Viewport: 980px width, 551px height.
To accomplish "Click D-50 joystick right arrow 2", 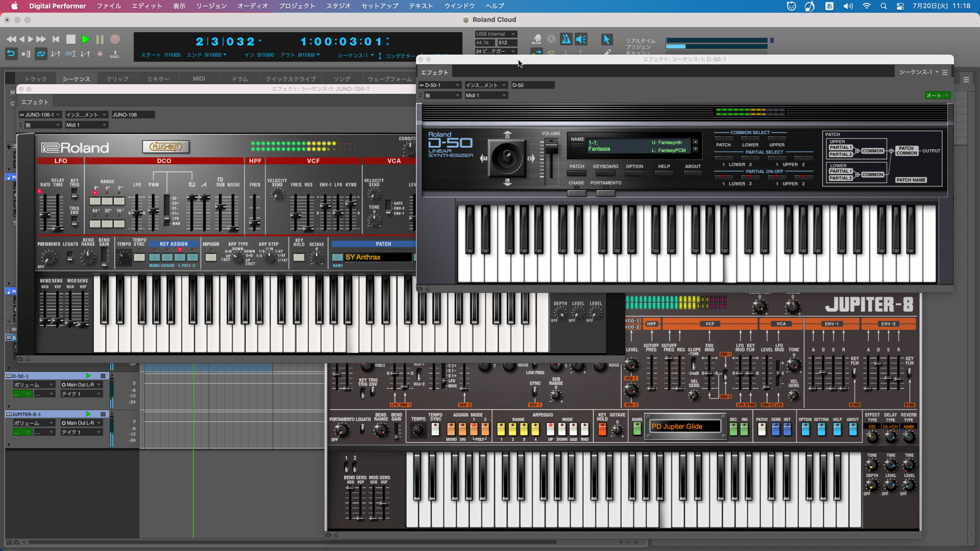I will point(531,158).
